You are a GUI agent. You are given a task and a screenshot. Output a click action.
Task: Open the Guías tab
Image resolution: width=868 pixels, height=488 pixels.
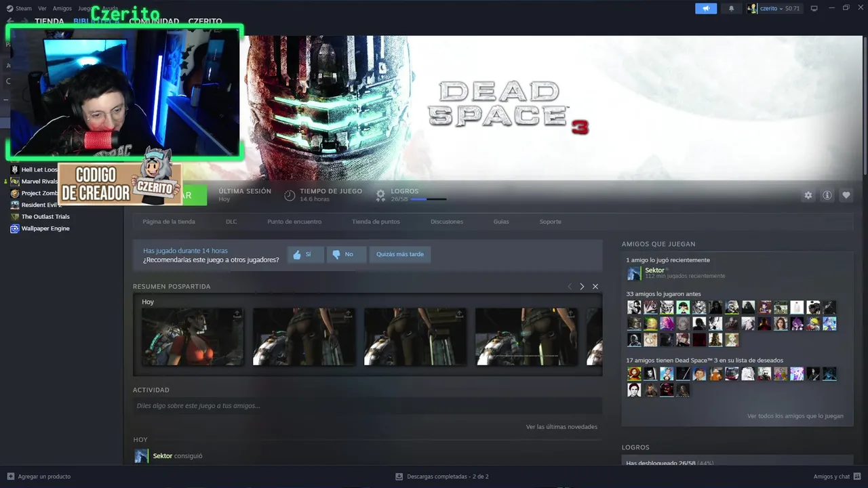tap(501, 222)
